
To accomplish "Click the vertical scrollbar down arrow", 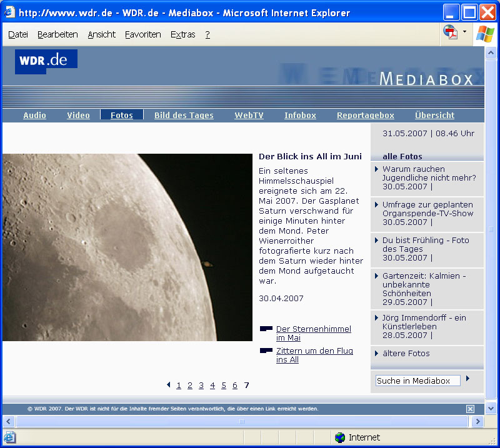I will click(491, 408).
